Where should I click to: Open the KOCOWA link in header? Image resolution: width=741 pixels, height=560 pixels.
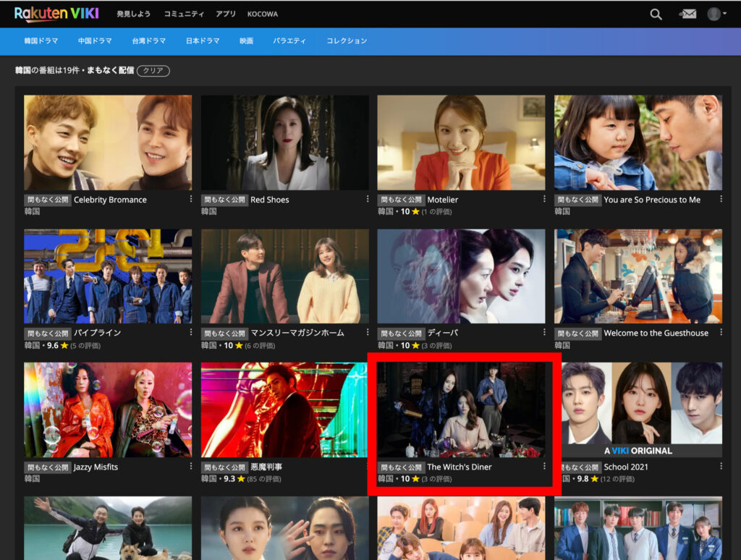262,14
